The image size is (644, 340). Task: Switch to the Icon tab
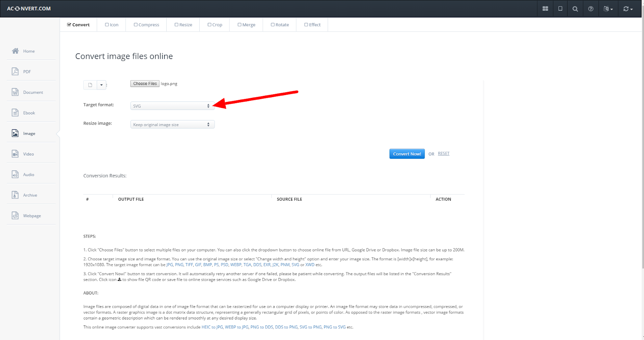click(111, 25)
